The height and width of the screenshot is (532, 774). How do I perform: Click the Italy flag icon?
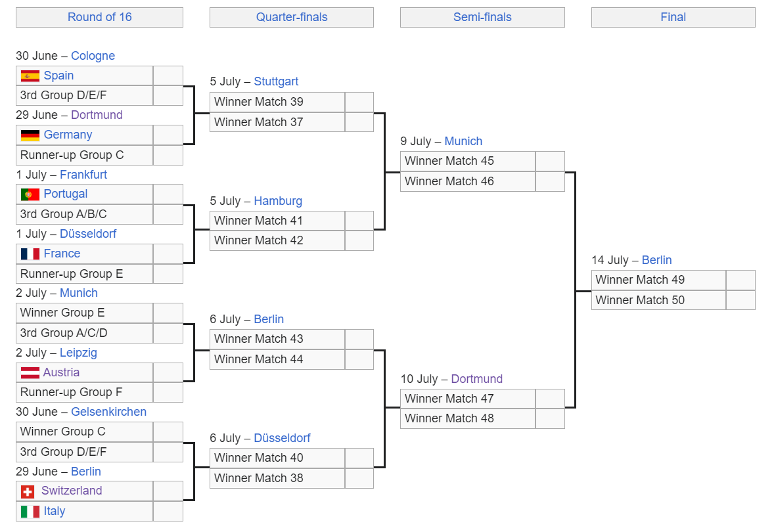coord(30,511)
